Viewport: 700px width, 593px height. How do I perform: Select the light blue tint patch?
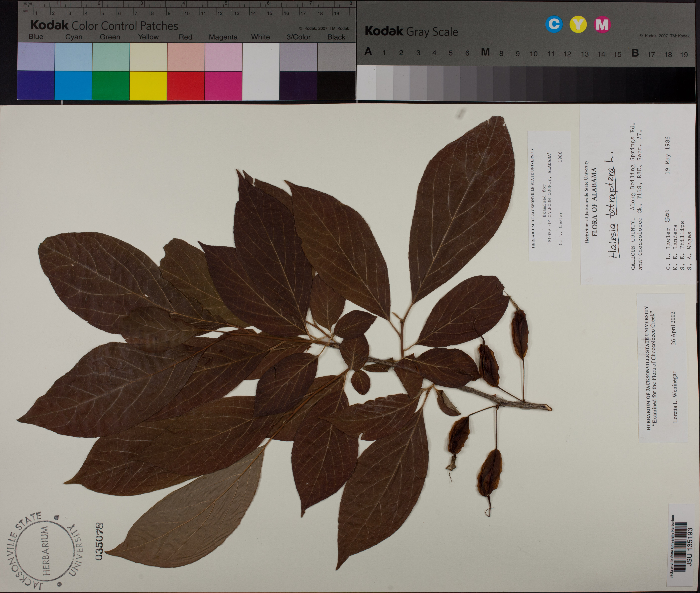pos(36,57)
